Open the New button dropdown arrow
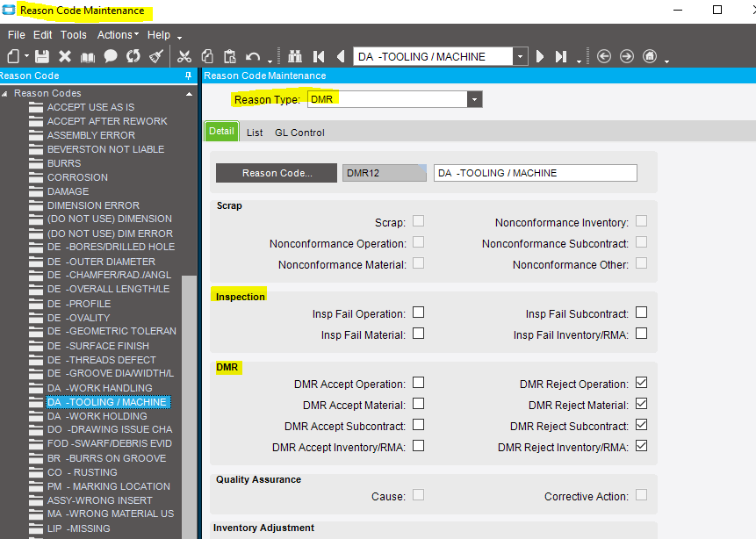The image size is (756, 539). pyautogui.click(x=26, y=56)
